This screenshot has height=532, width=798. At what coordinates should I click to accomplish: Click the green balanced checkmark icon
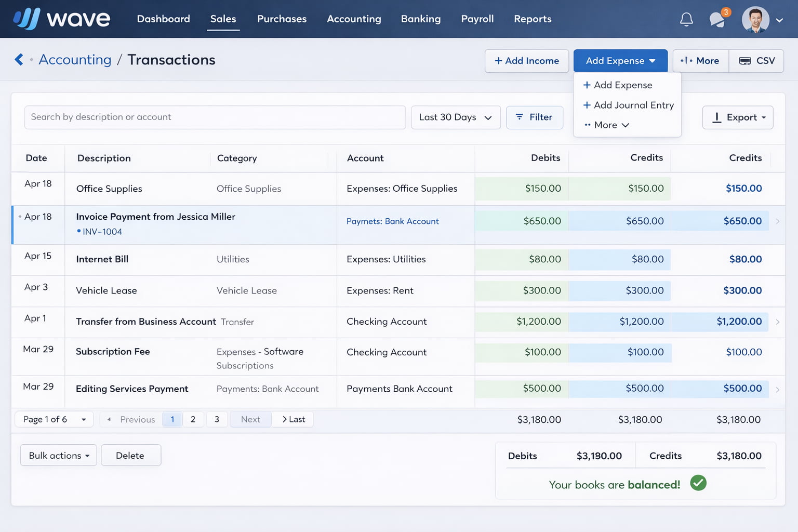click(x=698, y=483)
